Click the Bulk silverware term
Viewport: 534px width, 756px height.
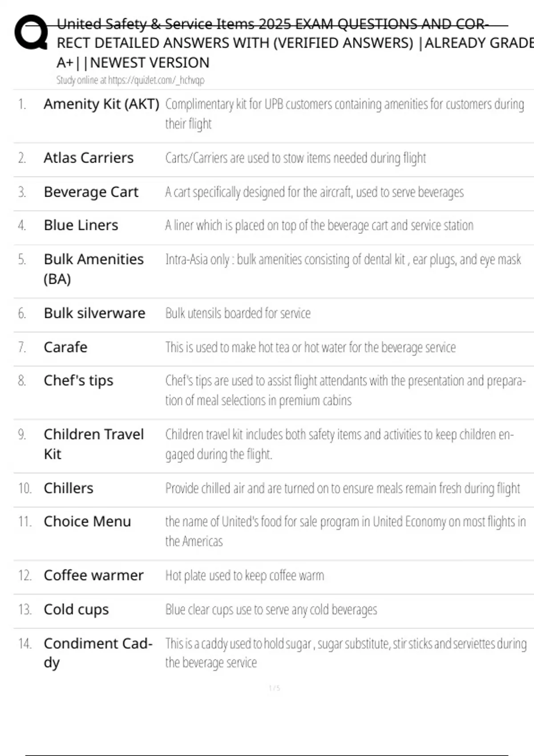pyautogui.click(x=94, y=314)
